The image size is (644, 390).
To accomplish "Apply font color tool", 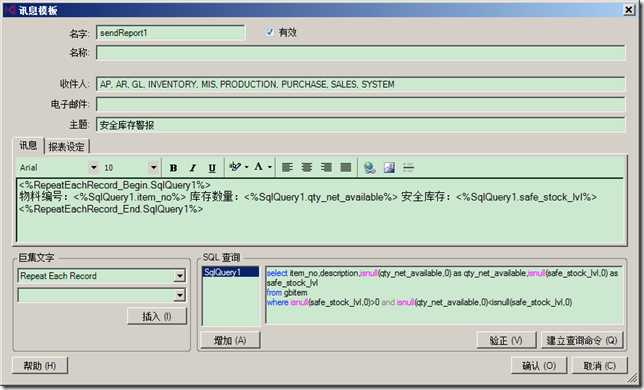I will pyautogui.click(x=258, y=167).
